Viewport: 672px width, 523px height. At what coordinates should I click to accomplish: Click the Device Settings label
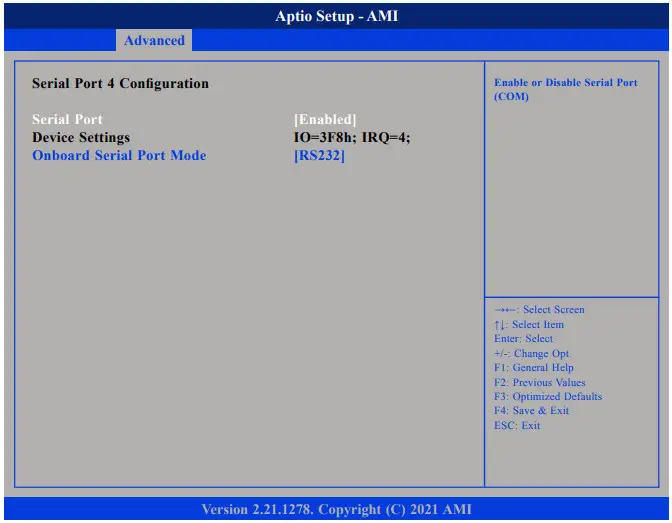tap(81, 137)
